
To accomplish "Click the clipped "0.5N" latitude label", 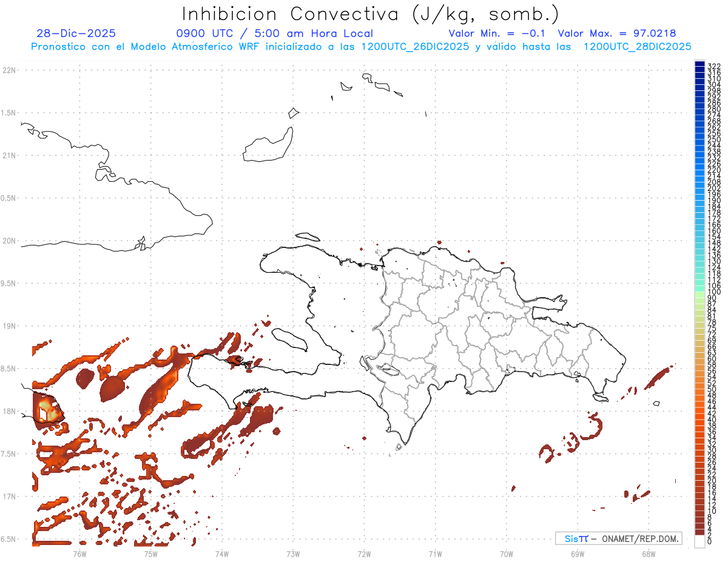I will tap(8, 198).
